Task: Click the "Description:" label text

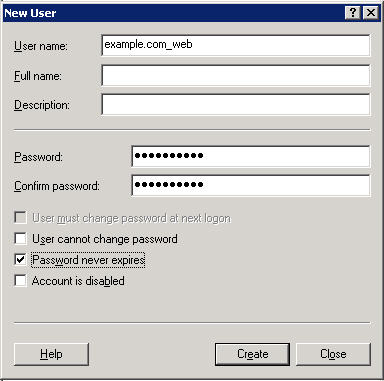Action: [x=42, y=105]
